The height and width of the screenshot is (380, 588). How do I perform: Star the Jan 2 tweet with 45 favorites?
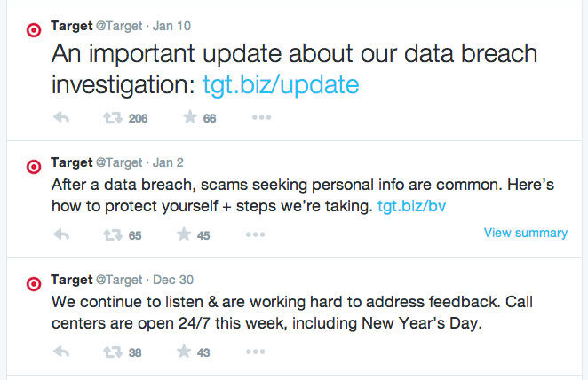pyautogui.click(x=185, y=234)
